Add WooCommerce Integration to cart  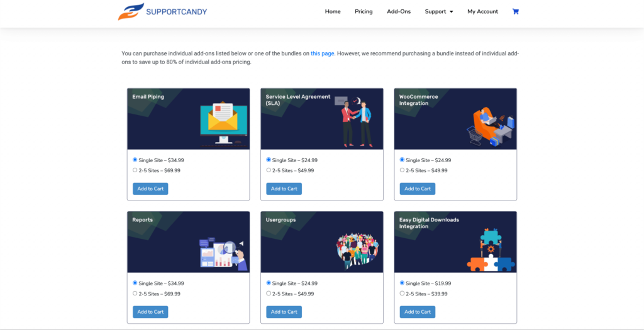[x=418, y=189]
